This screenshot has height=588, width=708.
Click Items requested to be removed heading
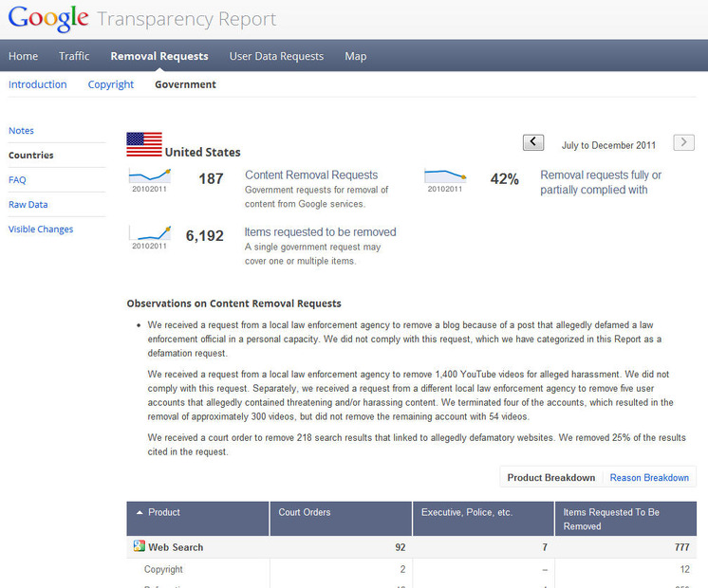click(320, 232)
